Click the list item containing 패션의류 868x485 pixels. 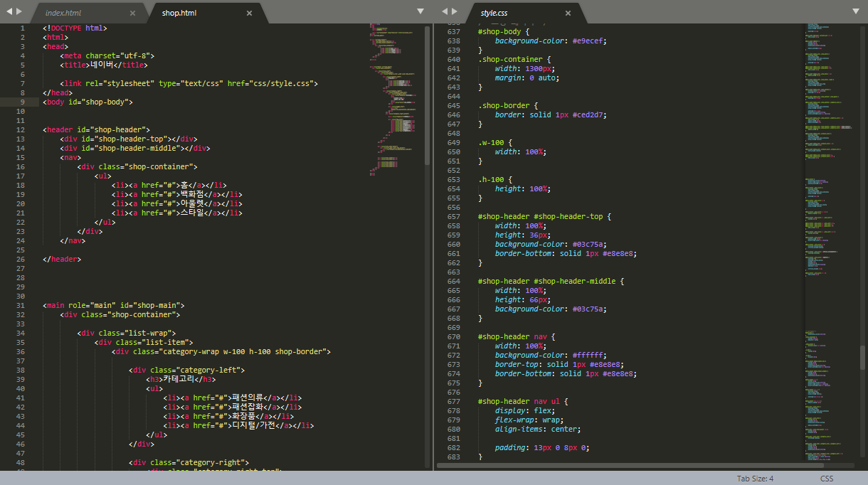[232, 398]
